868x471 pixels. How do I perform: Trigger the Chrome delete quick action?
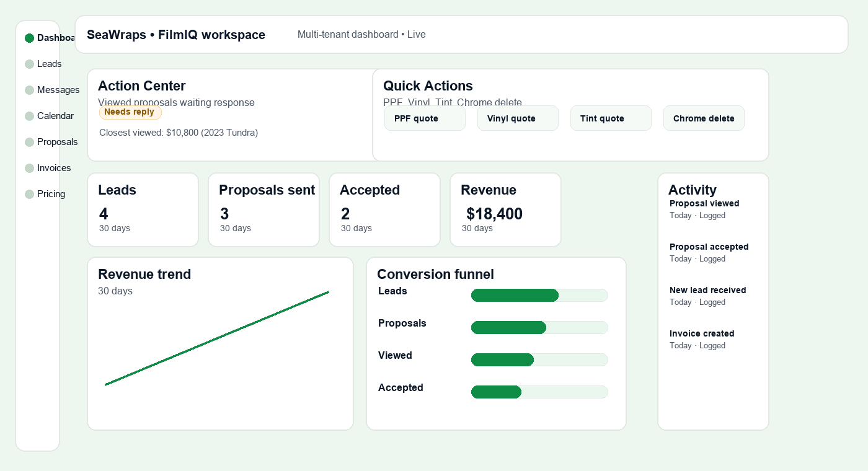point(704,118)
